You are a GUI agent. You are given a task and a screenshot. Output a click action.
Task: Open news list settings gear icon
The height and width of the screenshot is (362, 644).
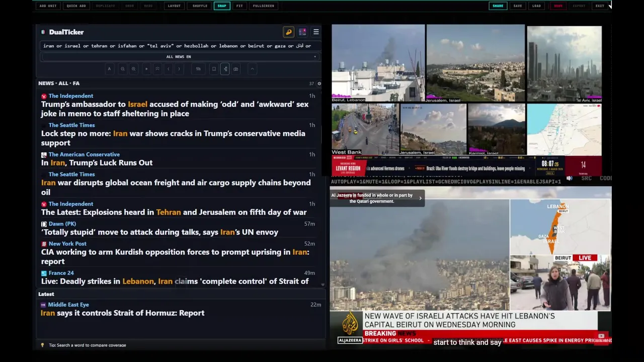[x=319, y=83]
